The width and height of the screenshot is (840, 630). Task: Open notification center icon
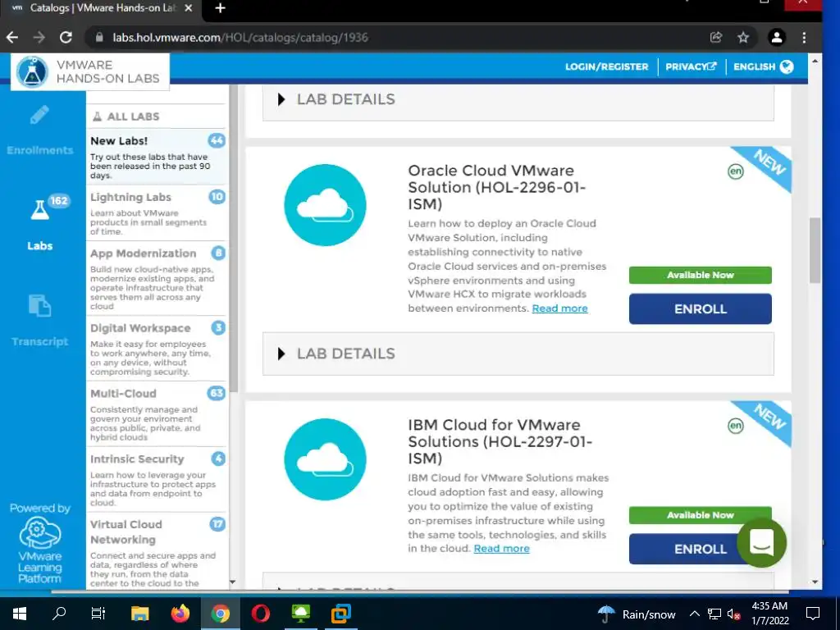click(813, 614)
